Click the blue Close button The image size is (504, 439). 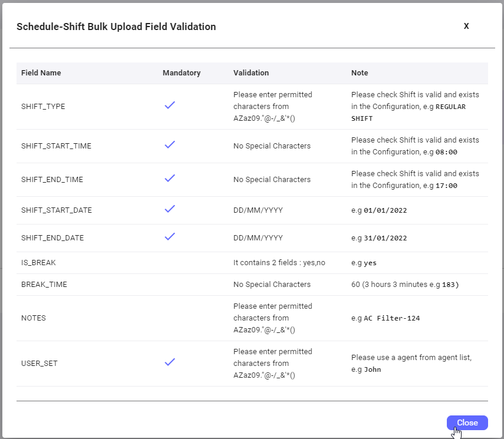click(x=467, y=423)
